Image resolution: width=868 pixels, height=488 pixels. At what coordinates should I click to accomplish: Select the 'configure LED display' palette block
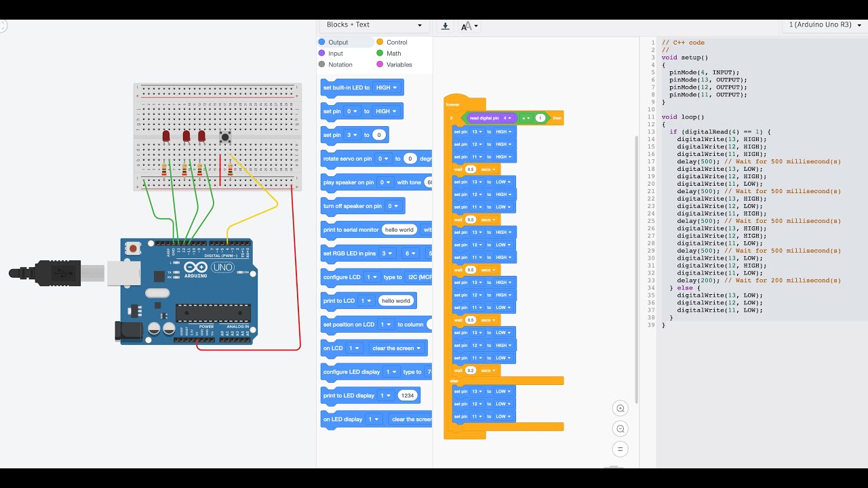(x=376, y=372)
